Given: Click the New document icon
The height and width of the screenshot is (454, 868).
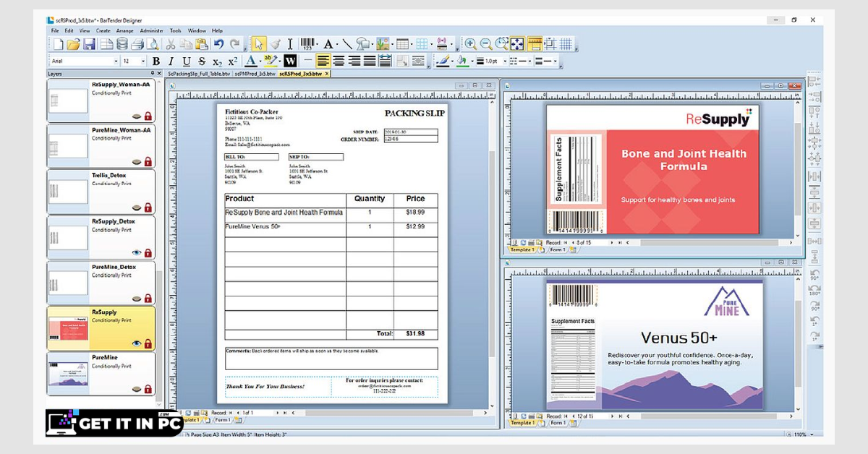Looking at the screenshot, I should (59, 44).
